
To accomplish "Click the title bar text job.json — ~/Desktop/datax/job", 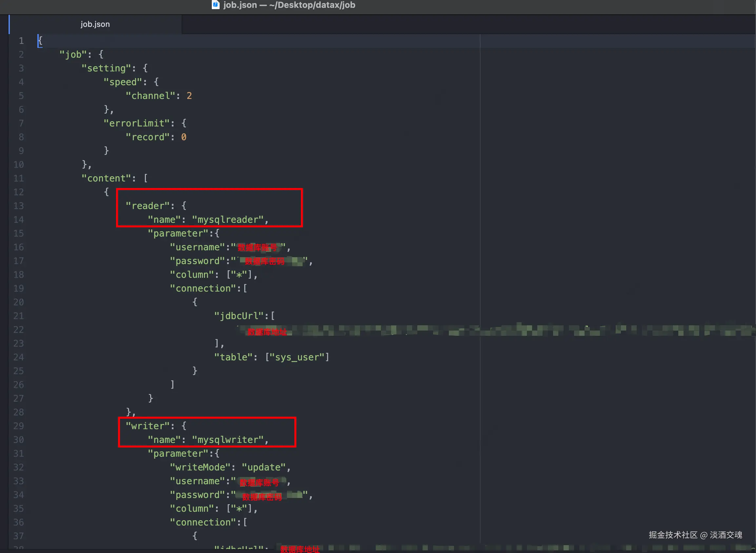I will coord(289,5).
